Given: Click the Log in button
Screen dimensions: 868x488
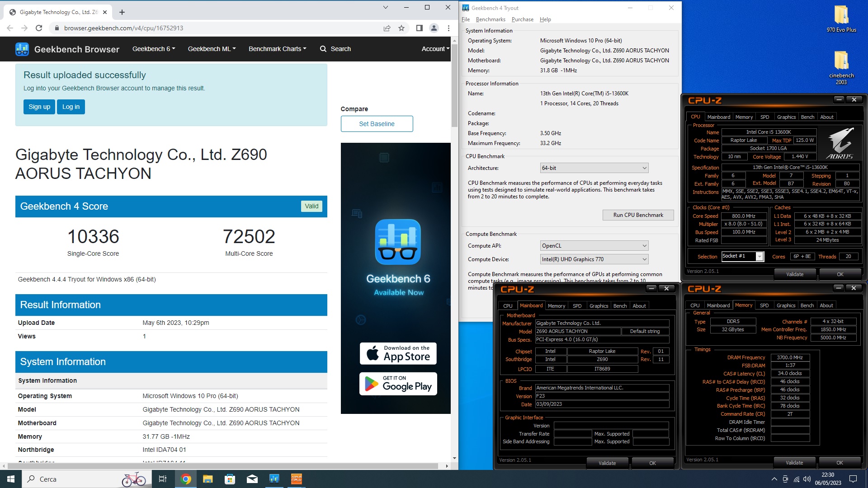Looking at the screenshot, I should [71, 107].
